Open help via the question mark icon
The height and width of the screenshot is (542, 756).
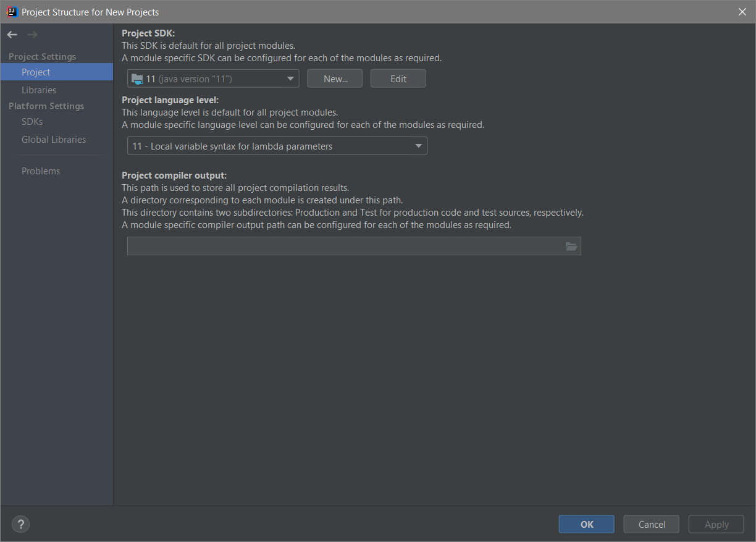(20, 525)
